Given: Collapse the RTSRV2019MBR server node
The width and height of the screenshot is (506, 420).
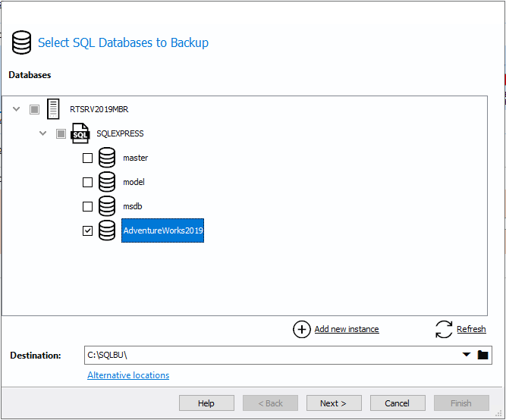Looking at the screenshot, I should coord(17,109).
